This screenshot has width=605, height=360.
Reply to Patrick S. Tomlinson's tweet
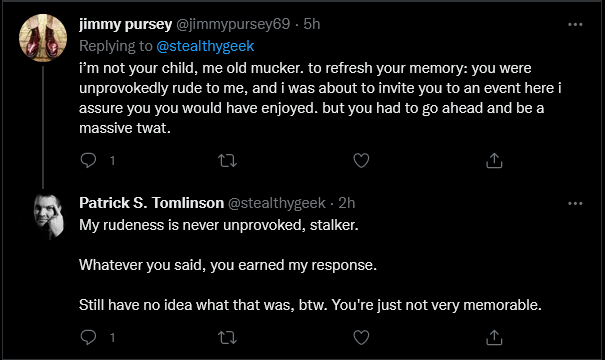88,338
